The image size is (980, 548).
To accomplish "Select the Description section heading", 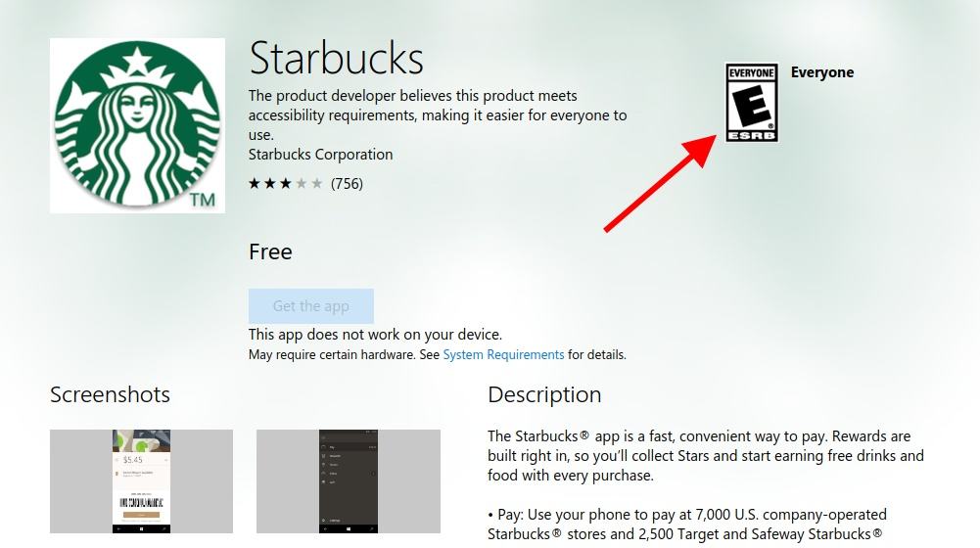I will [544, 395].
